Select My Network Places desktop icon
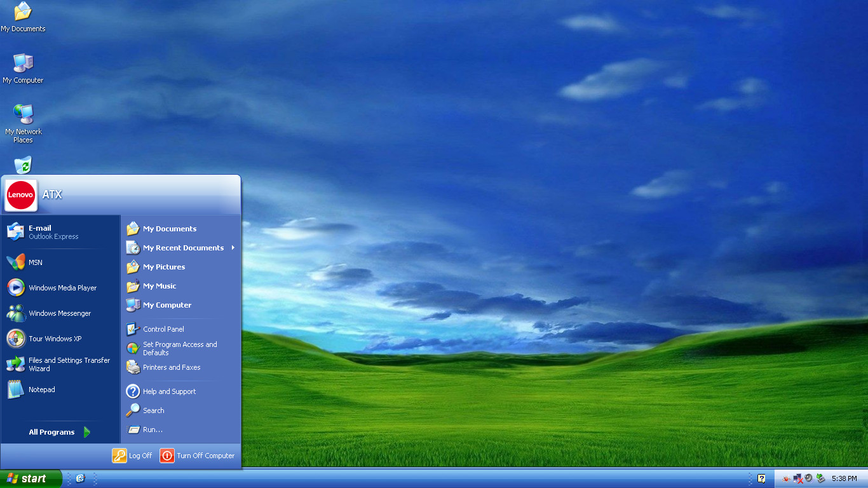Image resolution: width=868 pixels, height=488 pixels. point(23,123)
